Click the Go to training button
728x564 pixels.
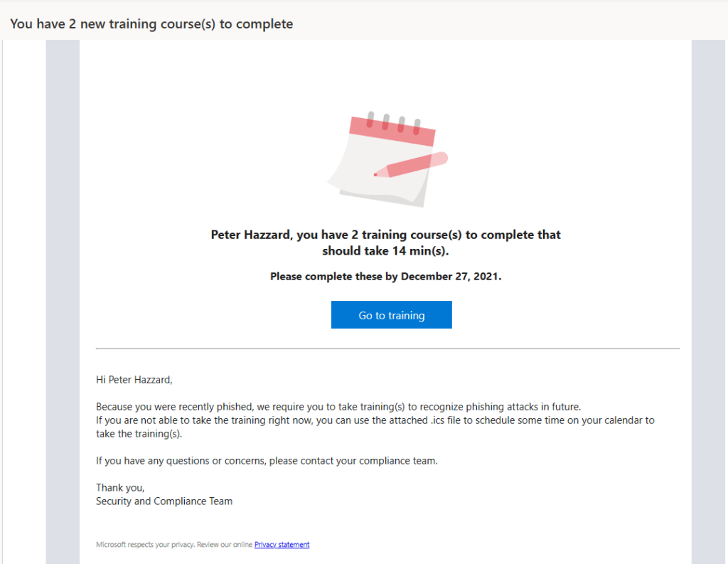point(391,315)
